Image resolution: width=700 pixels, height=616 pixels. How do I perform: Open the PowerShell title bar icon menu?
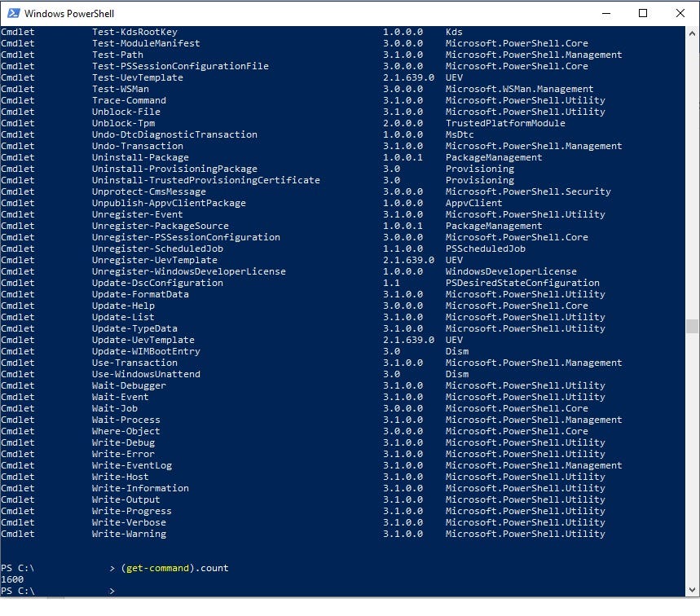tap(13, 13)
